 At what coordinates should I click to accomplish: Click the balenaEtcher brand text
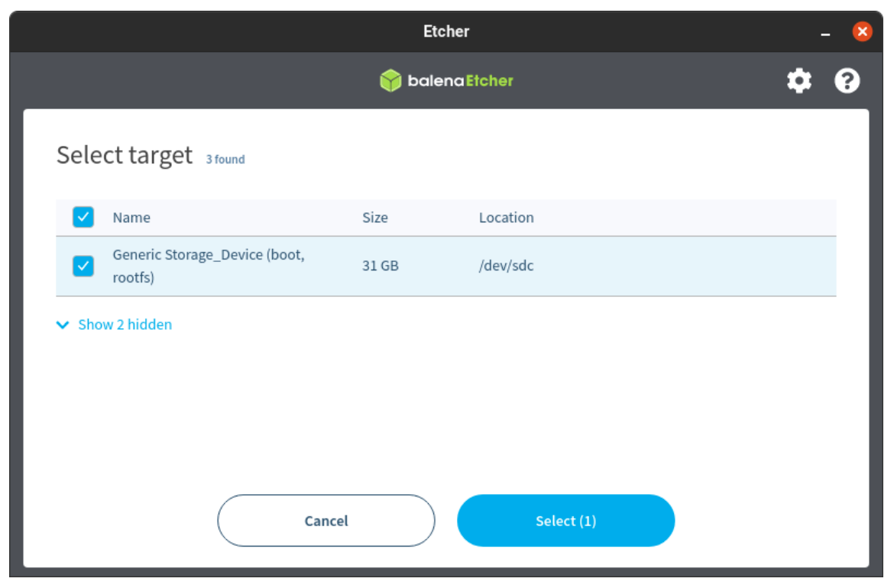(x=460, y=80)
